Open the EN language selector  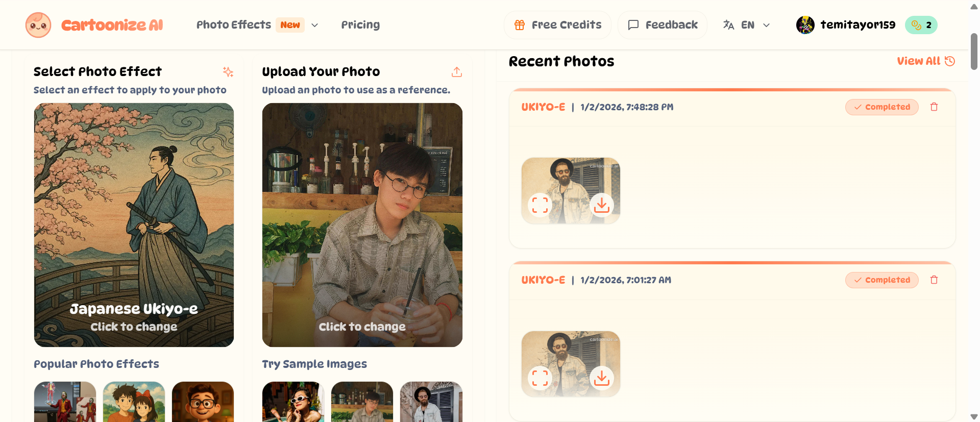[x=747, y=25]
